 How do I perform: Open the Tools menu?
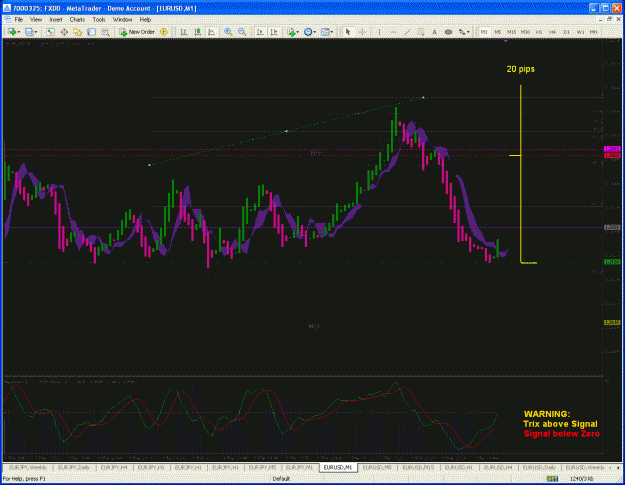pos(99,20)
